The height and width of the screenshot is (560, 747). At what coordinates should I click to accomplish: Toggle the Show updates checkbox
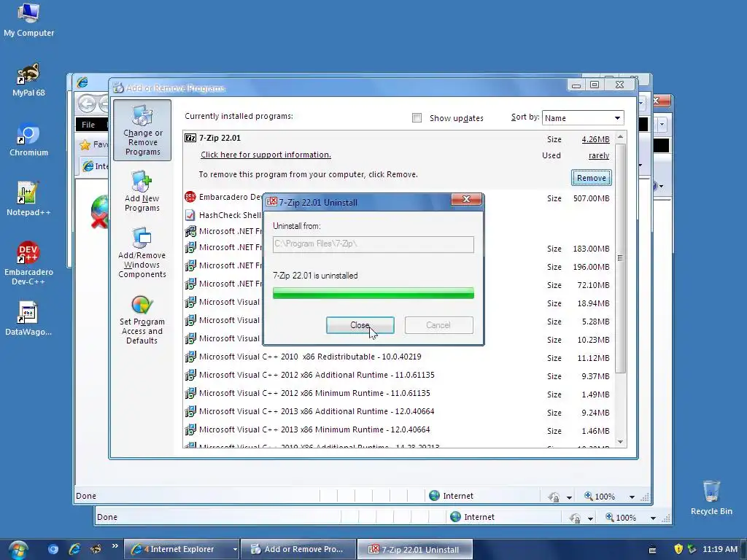[x=417, y=117]
